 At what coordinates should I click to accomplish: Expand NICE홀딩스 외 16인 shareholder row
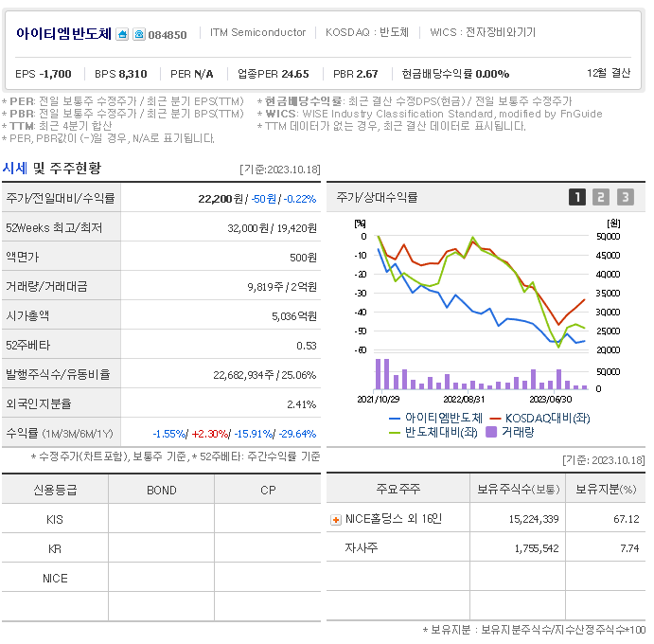point(336,520)
